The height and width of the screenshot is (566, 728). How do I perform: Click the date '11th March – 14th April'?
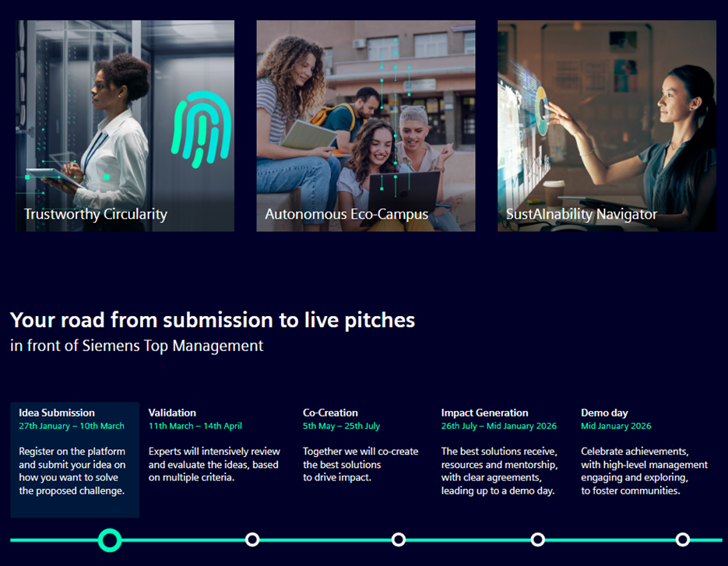tap(195, 426)
